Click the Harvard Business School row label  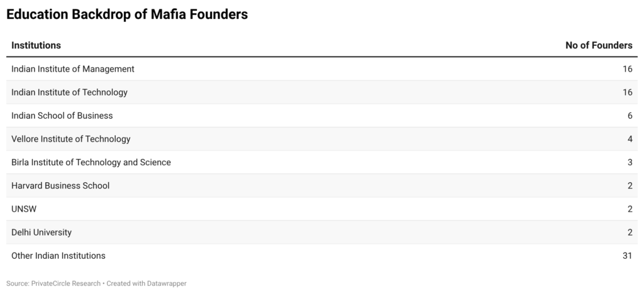[60, 185]
